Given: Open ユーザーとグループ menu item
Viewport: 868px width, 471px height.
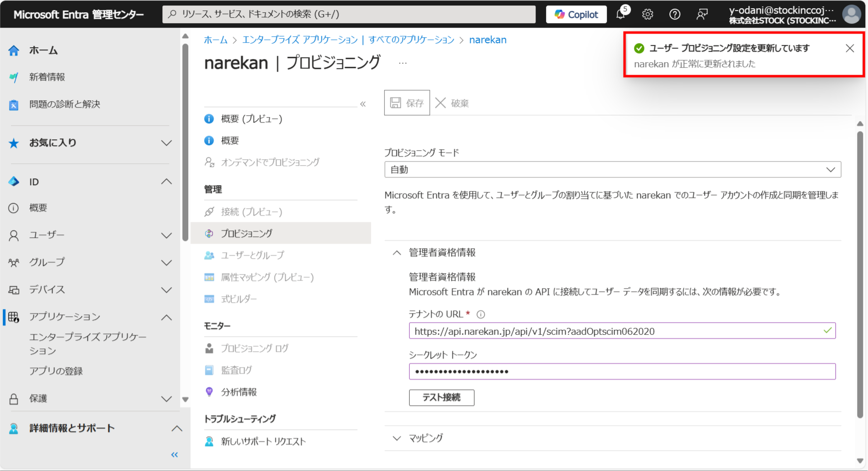Looking at the screenshot, I should (253, 255).
